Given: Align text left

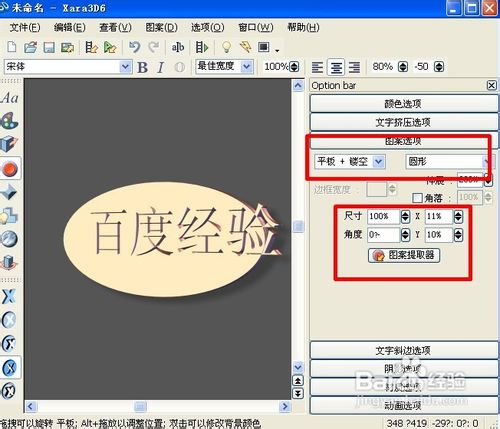Looking at the screenshot, I should pos(317,67).
